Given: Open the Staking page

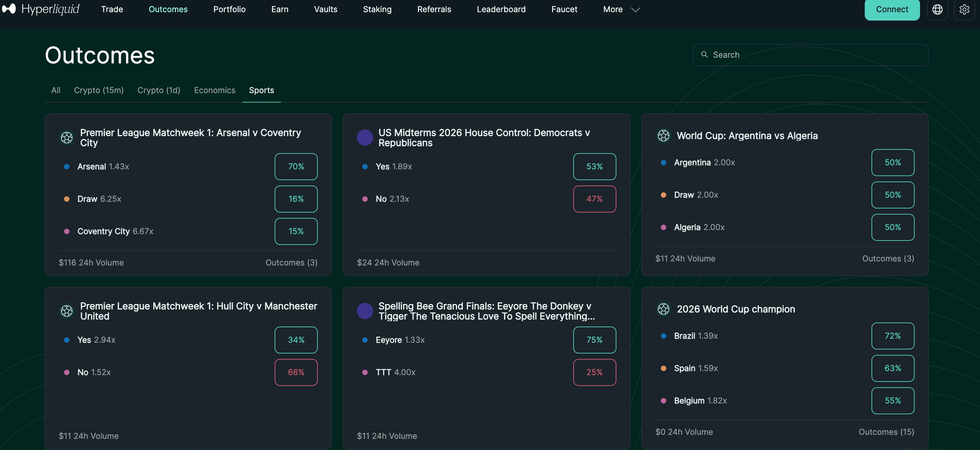Looking at the screenshot, I should coord(377,9).
